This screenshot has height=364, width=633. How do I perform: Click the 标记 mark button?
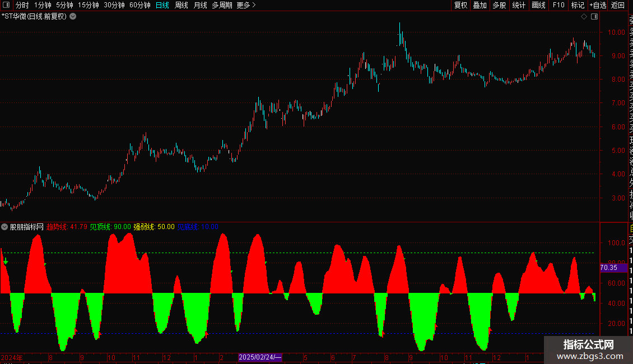(578, 5)
